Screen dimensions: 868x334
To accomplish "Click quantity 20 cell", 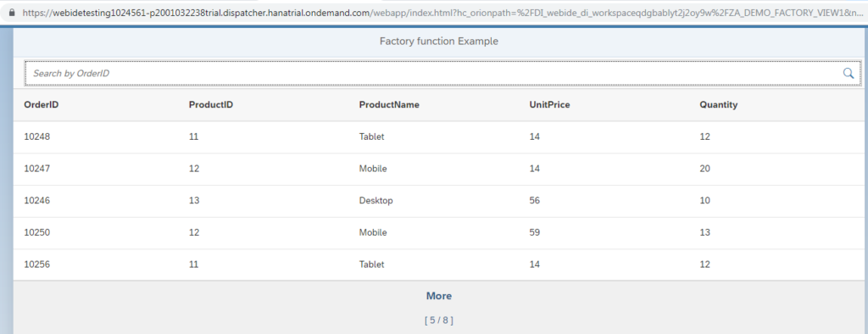I will tap(704, 169).
